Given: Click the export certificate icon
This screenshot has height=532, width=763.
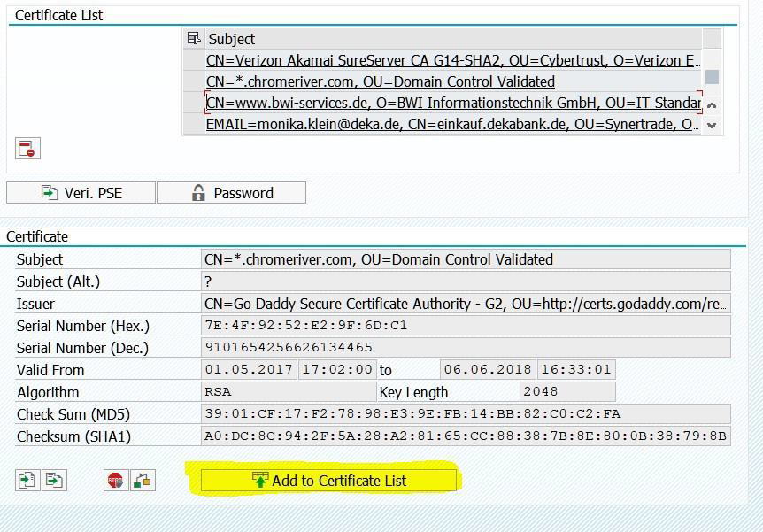Looking at the screenshot, I should tap(54, 480).
